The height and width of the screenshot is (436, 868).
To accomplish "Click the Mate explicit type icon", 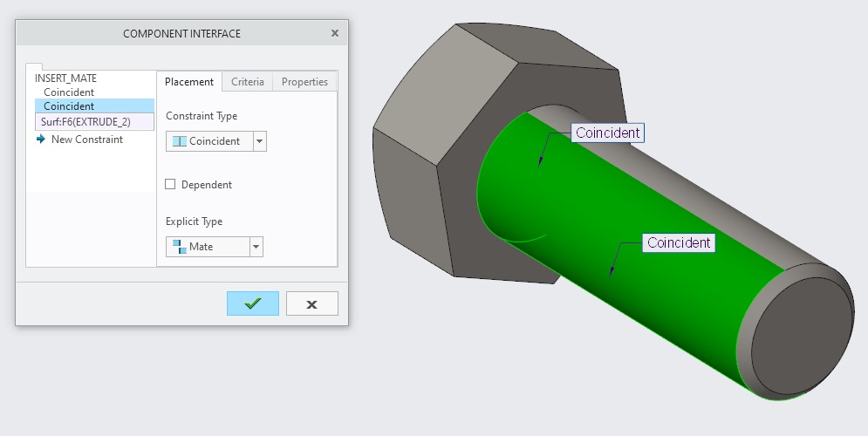I will click(x=180, y=247).
